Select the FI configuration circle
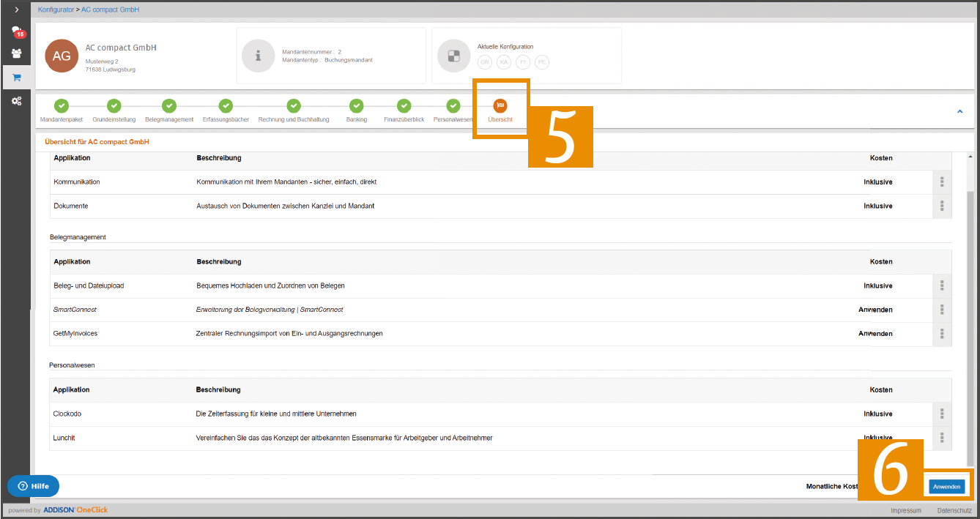 523,62
